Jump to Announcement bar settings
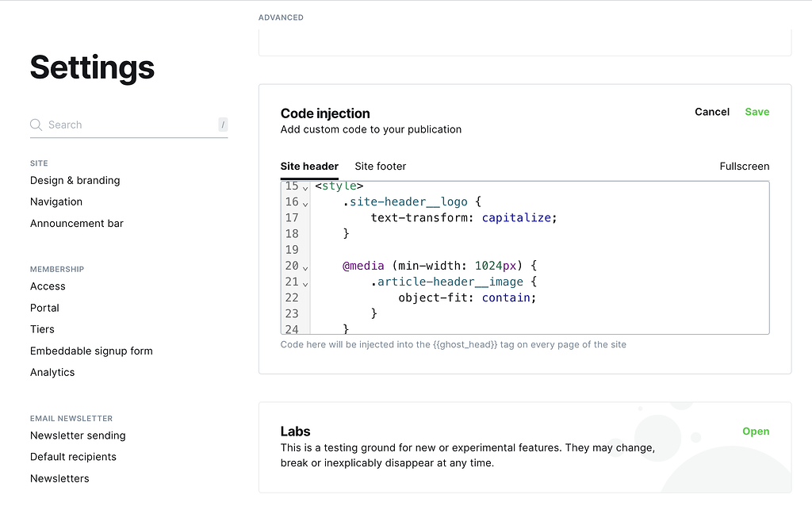The image size is (812, 514). pyautogui.click(x=77, y=223)
